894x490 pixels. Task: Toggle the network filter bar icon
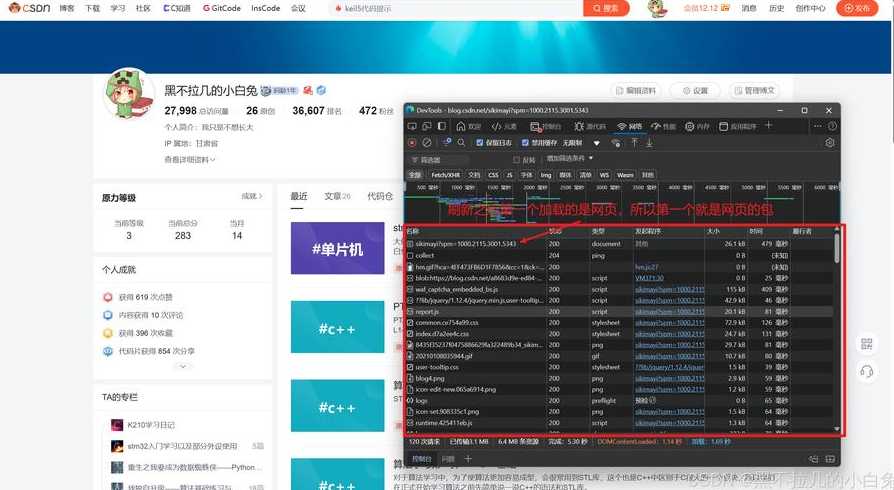click(447, 142)
